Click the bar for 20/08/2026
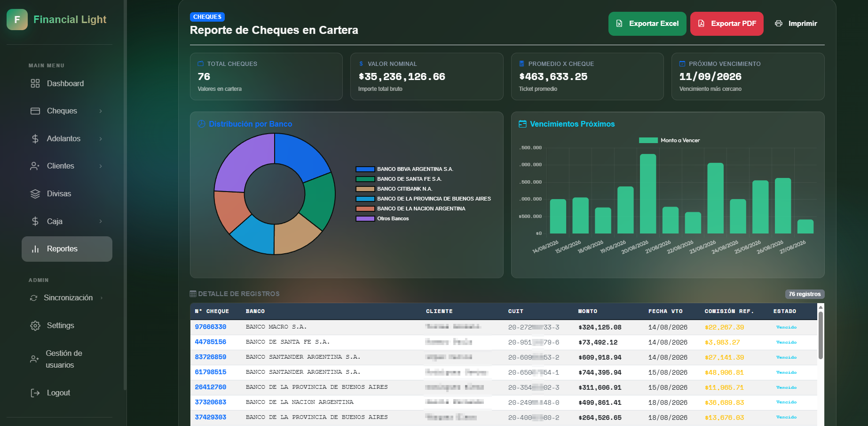Viewport: 868px width, 426px height. tap(648, 193)
